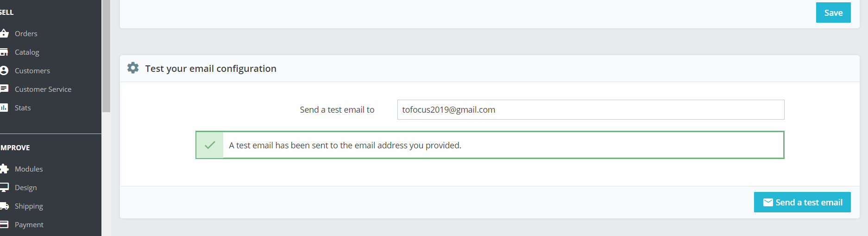Click the Test your email configuration heading

tap(211, 69)
